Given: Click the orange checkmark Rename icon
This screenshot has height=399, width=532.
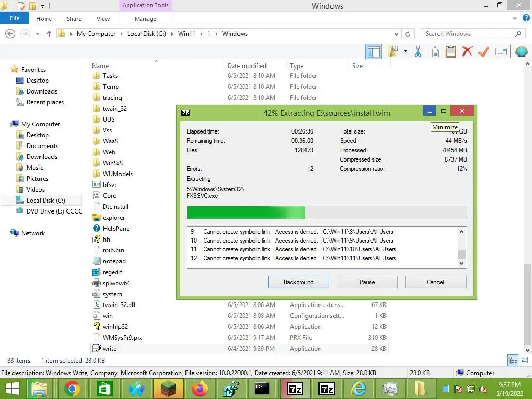Looking at the screenshot, I should coord(484,51).
